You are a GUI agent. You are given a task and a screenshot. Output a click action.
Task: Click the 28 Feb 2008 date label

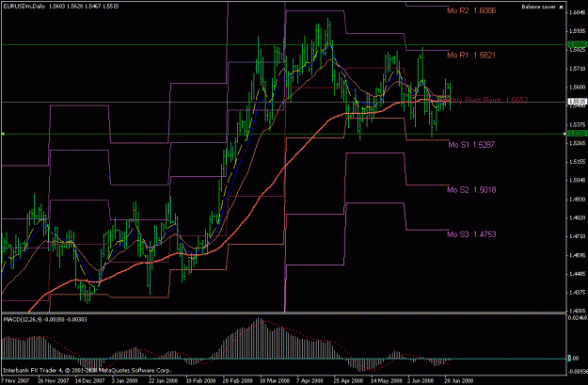point(238,380)
